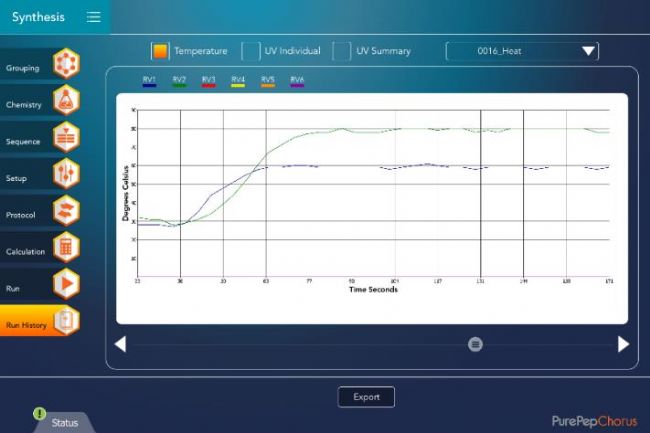Select the Calculation calculator icon
The height and width of the screenshot is (433, 650).
66,248
